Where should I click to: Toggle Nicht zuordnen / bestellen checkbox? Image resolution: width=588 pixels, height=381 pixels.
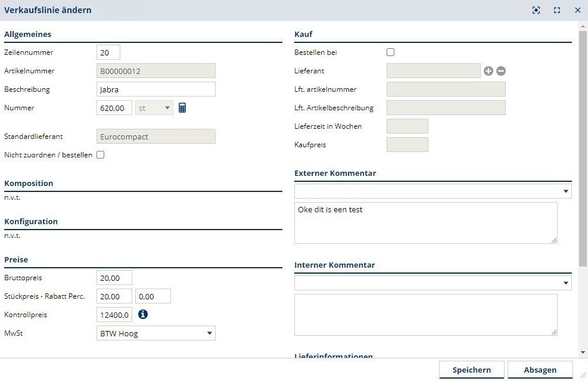100,155
